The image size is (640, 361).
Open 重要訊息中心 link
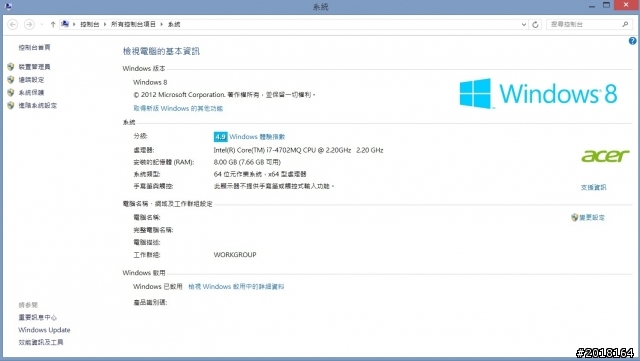pos(38,317)
